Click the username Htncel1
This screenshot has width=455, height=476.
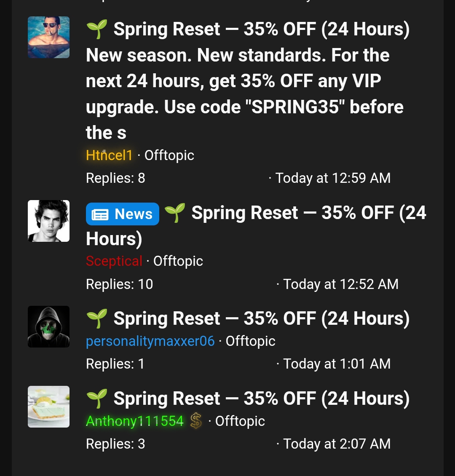point(109,155)
